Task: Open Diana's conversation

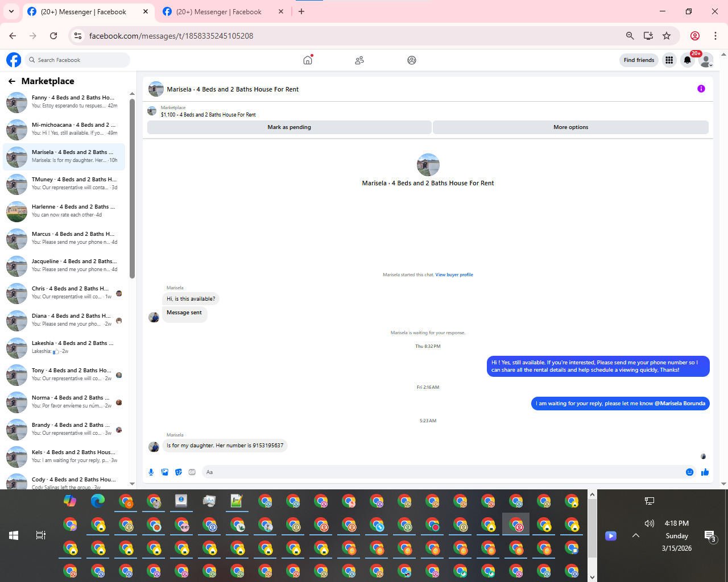Action: [x=64, y=321]
